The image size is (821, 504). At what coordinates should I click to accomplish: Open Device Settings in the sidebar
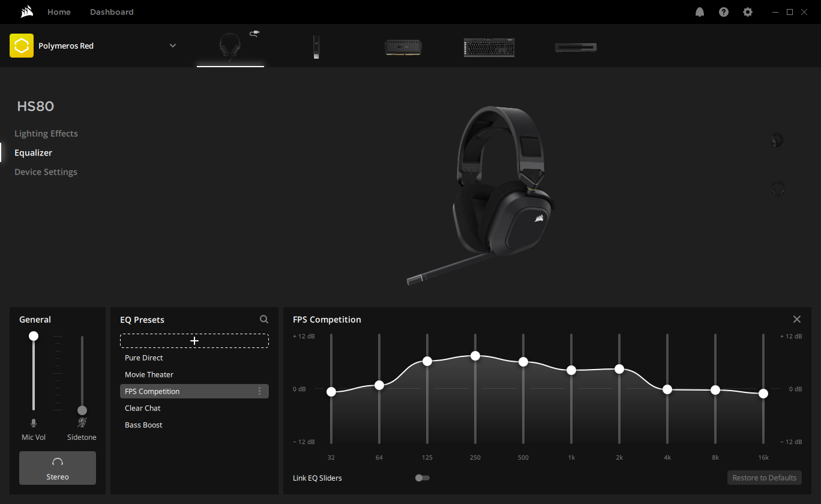[x=46, y=172]
